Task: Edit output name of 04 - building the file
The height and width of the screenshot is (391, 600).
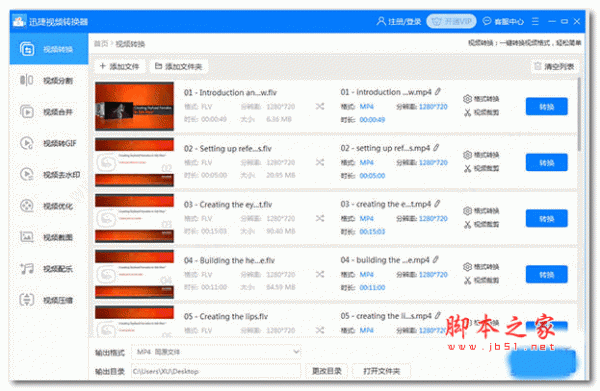Action: [435, 259]
